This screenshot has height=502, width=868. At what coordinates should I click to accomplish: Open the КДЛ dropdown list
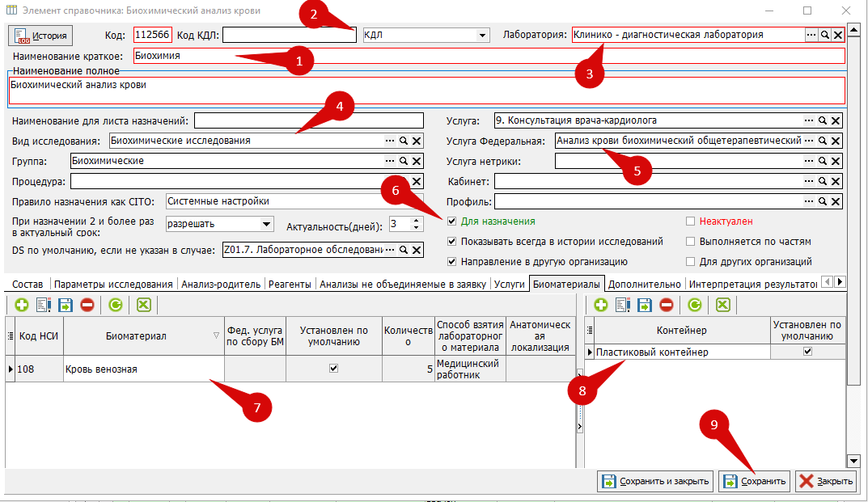tap(482, 36)
